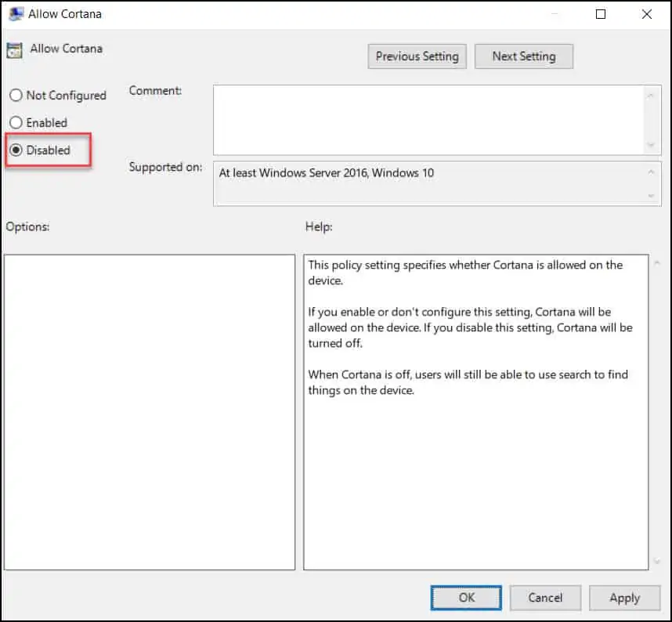Screen dimensions: 672x622
Task: Click the Supported on information field
Action: coord(437,184)
